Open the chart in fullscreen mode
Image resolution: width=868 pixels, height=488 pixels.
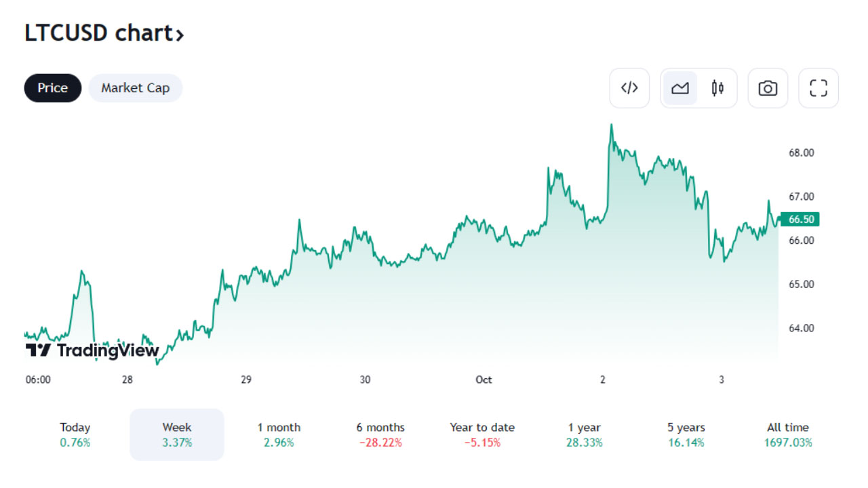click(818, 88)
